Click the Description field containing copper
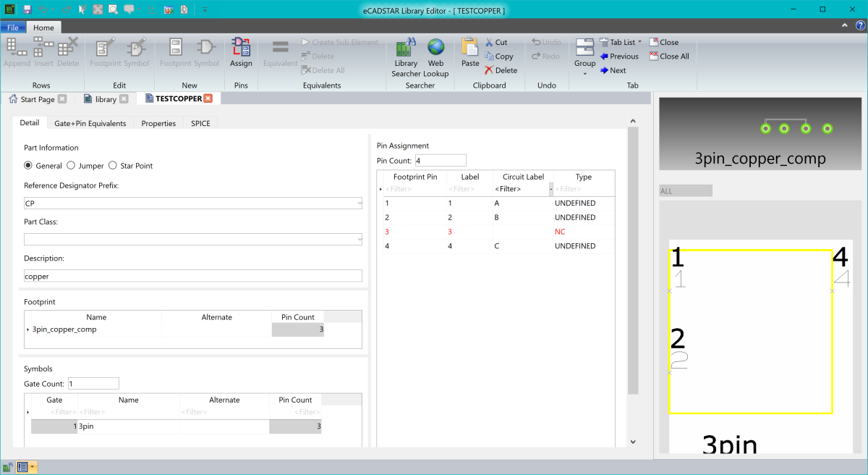 (192, 276)
